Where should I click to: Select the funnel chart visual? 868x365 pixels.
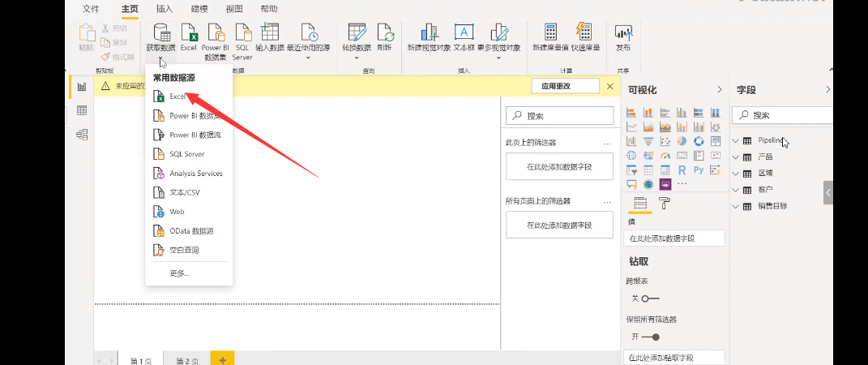(648, 140)
